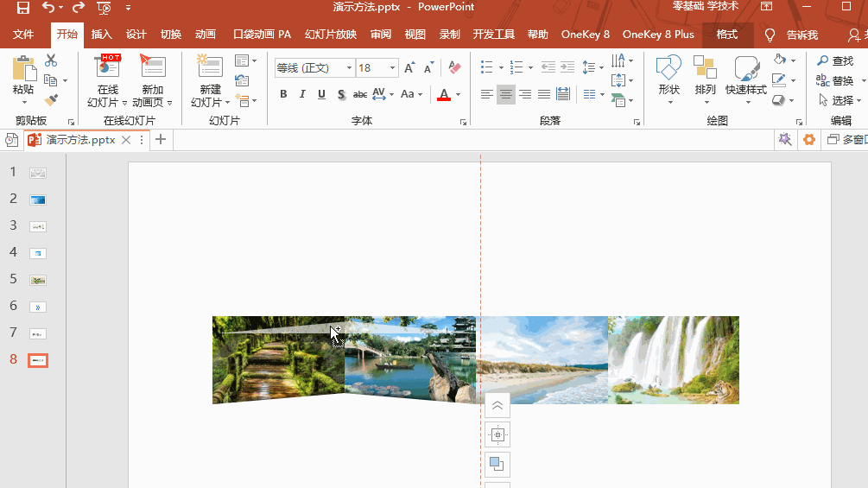
Task: Open 快速样式 quick styles
Action: [x=746, y=79]
